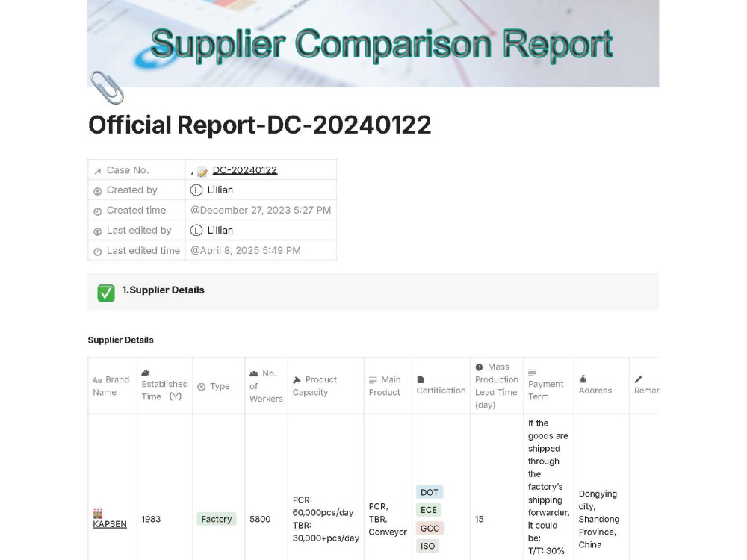This screenshot has width=747, height=560.
Task: Click Lillian's avatar in Created by row
Action: click(196, 190)
